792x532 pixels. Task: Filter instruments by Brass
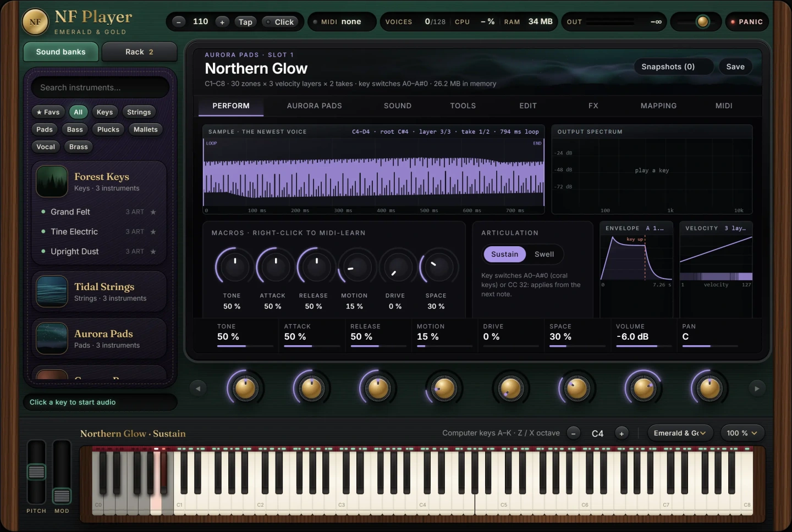[x=79, y=147]
